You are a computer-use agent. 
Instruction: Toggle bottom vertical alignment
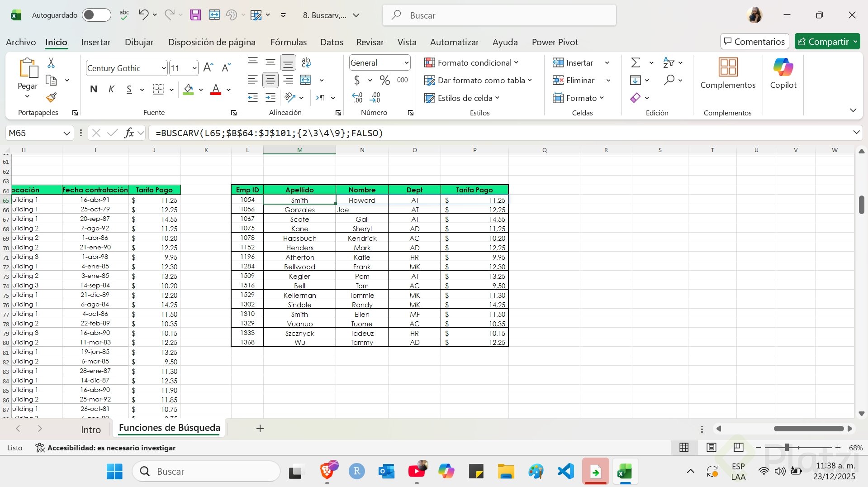[x=288, y=62]
